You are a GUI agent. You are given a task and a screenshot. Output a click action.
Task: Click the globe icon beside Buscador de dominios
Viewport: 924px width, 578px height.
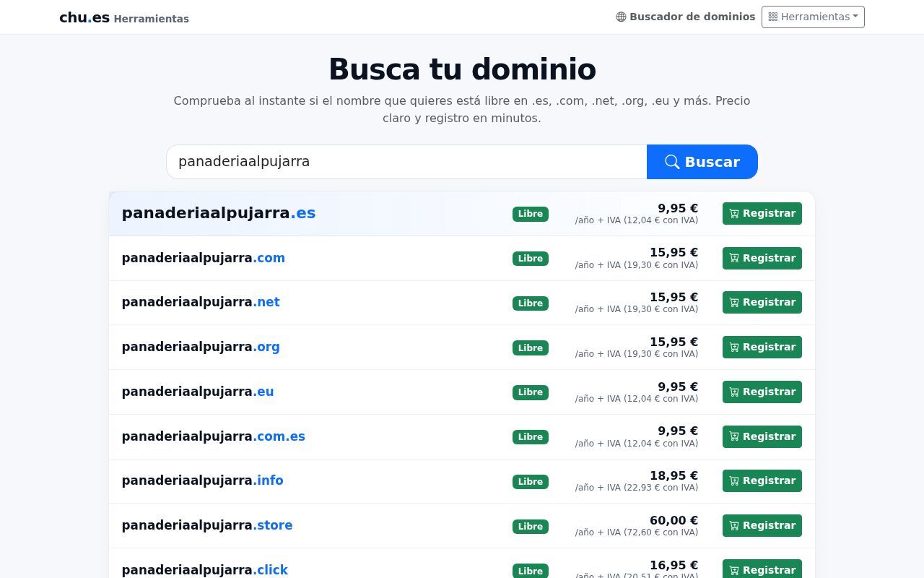[621, 17]
